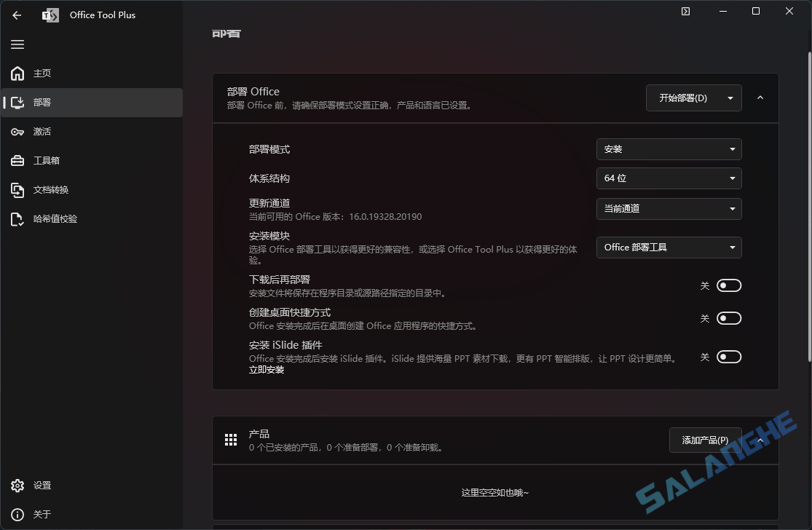The image size is (812, 530).
Task: Open the 更新通道 当前通道 dropdown
Action: click(668, 209)
